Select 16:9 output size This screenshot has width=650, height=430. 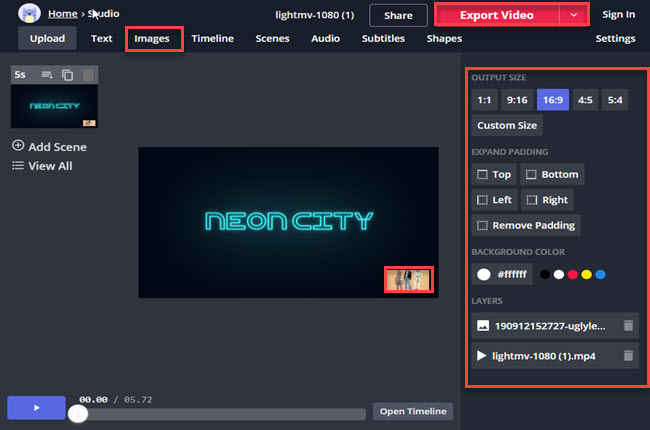pos(553,100)
